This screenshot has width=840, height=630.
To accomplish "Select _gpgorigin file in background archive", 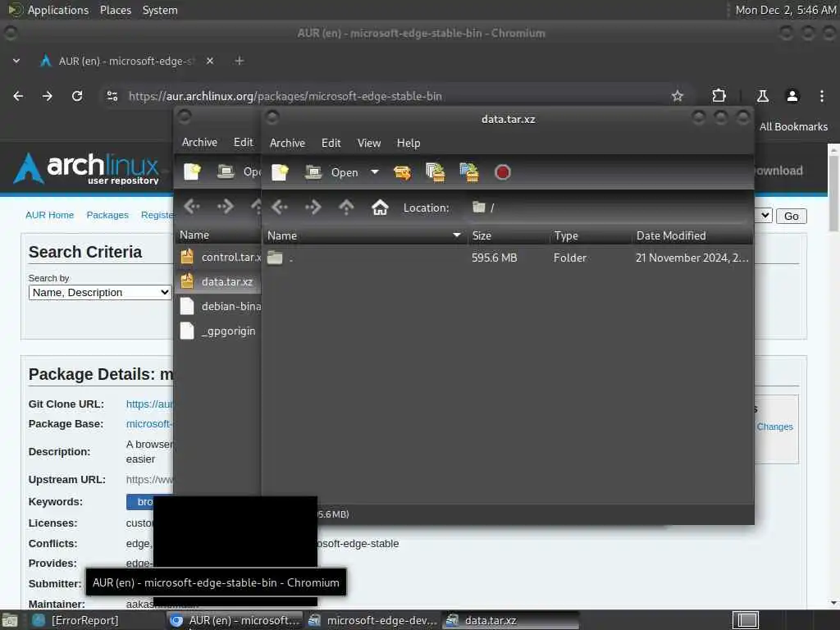I will tap(218, 331).
